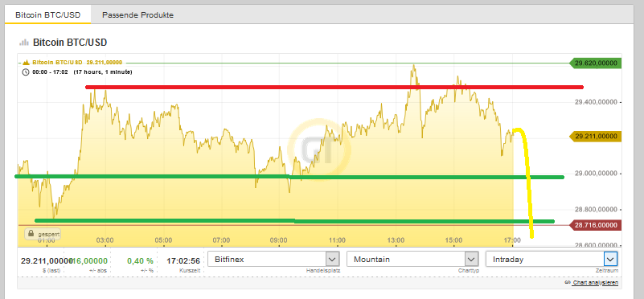This screenshot has height=299, width=644.
Task: Click the gold 29.211,00000 current price label
Action: click(x=595, y=136)
